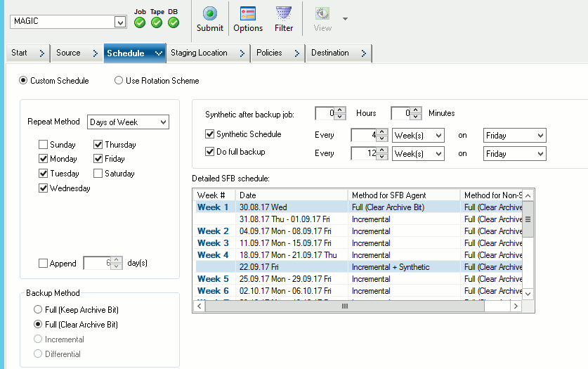Uncheck the Thursday checkbox
The image size is (588, 369).
[98, 144]
